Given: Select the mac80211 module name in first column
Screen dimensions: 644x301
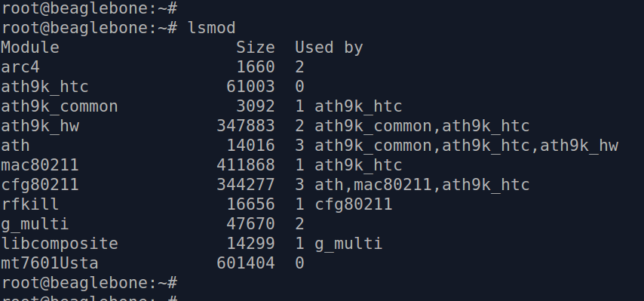Looking at the screenshot, I should click(x=40, y=165).
